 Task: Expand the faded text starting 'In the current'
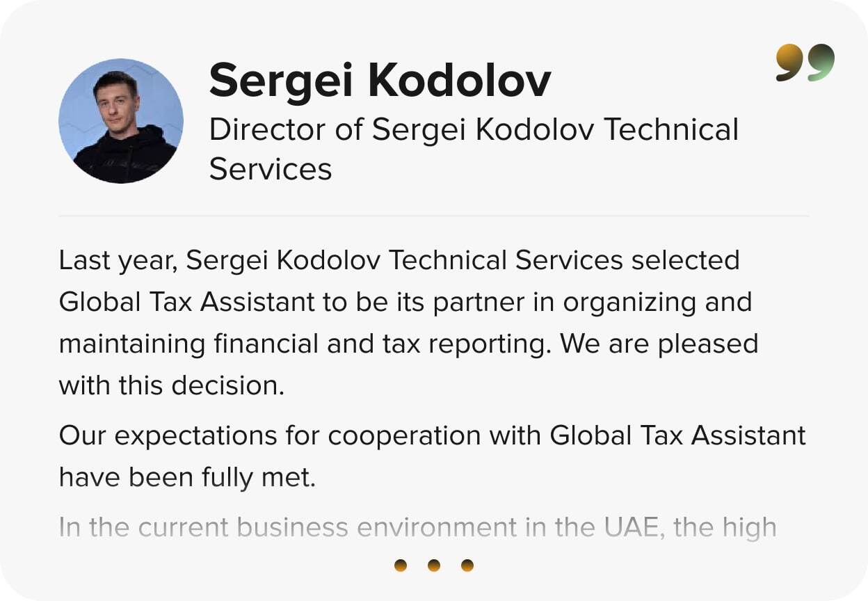[x=417, y=527]
